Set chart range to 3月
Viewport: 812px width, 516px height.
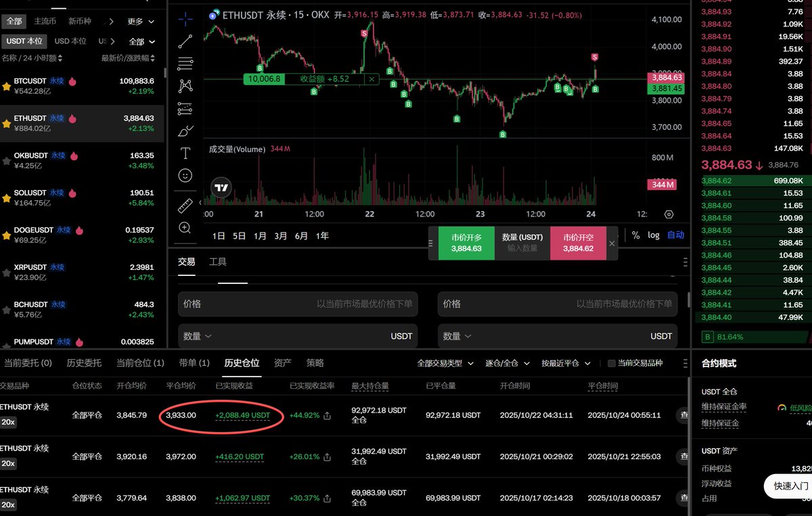click(x=281, y=236)
